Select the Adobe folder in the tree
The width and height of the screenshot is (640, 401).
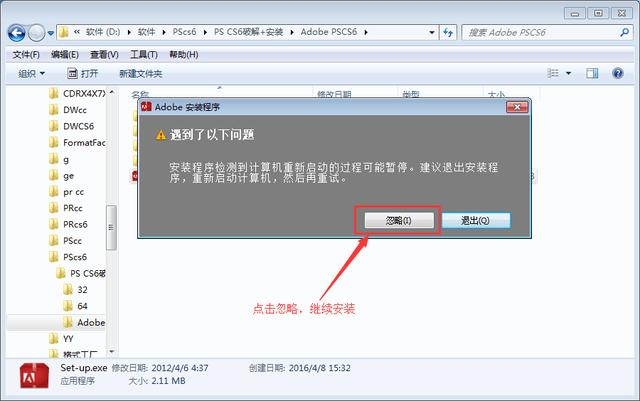click(84, 322)
